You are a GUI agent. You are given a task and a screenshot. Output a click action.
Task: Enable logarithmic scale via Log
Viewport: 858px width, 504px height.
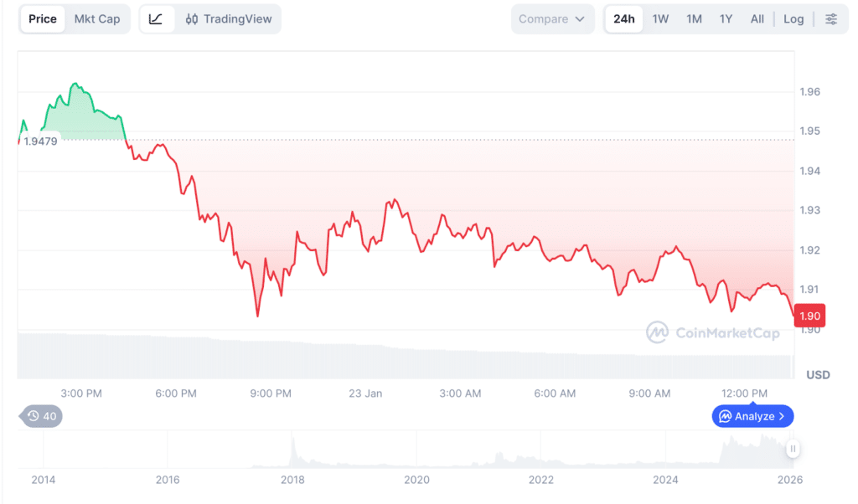coord(793,18)
